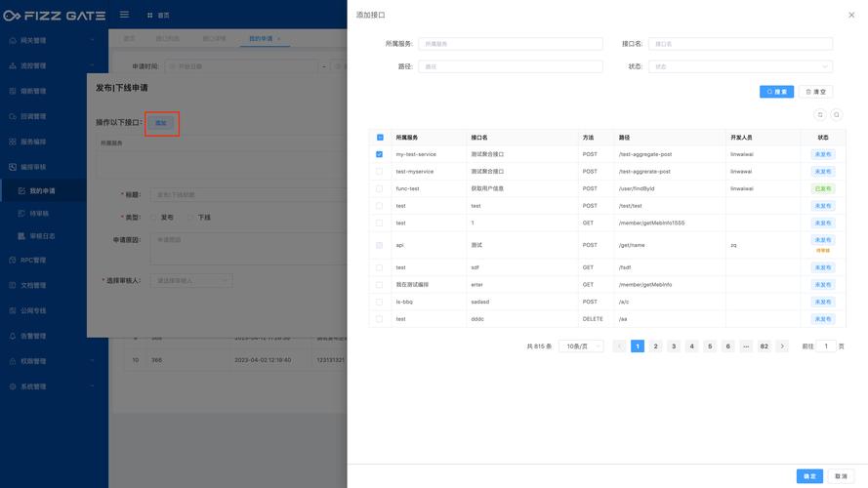Click the 确定 confirm button
Screen dimensions: 868x488
pyautogui.click(x=808, y=476)
